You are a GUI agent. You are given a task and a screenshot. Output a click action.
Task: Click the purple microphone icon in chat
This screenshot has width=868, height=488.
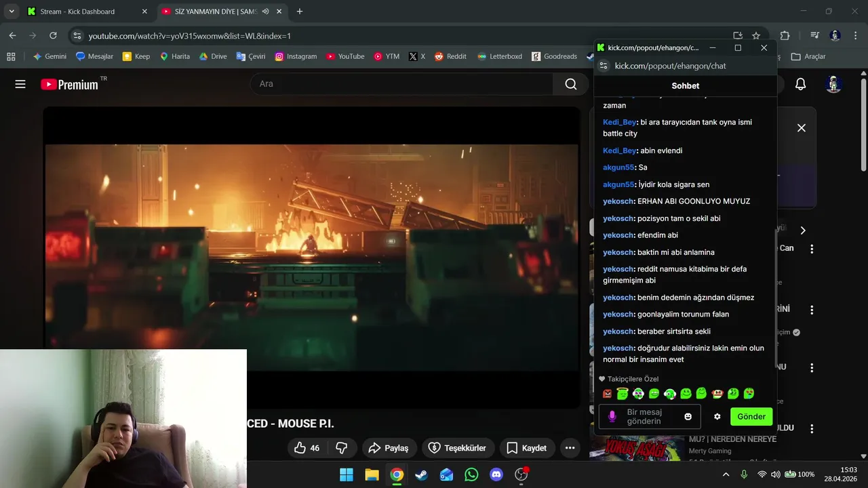[612, 416]
